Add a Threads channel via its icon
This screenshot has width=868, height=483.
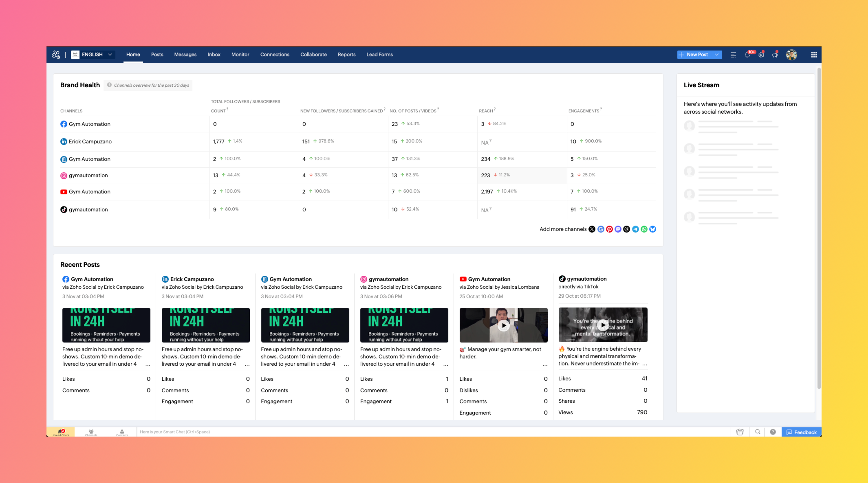(627, 229)
